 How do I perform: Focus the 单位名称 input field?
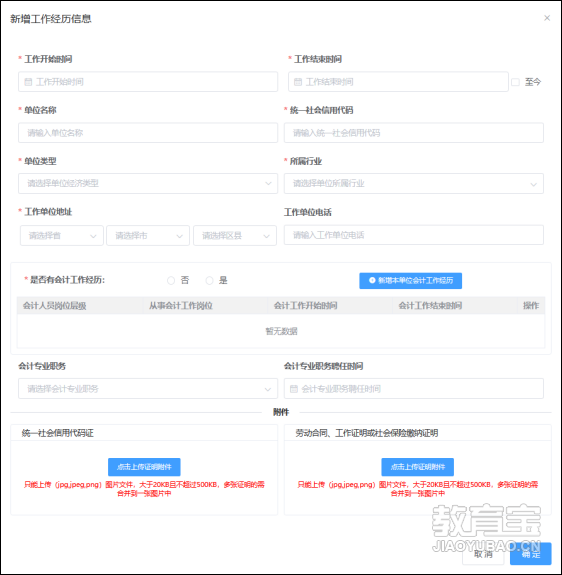coord(148,133)
